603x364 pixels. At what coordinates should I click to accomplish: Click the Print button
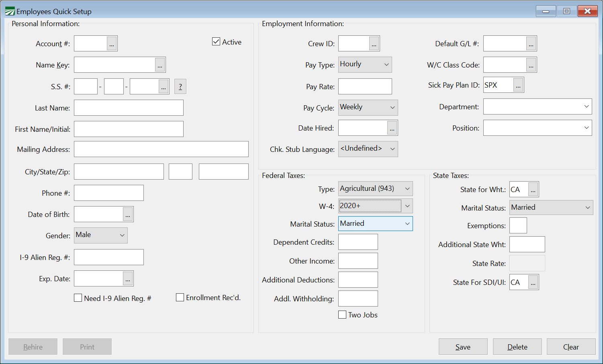point(87,347)
